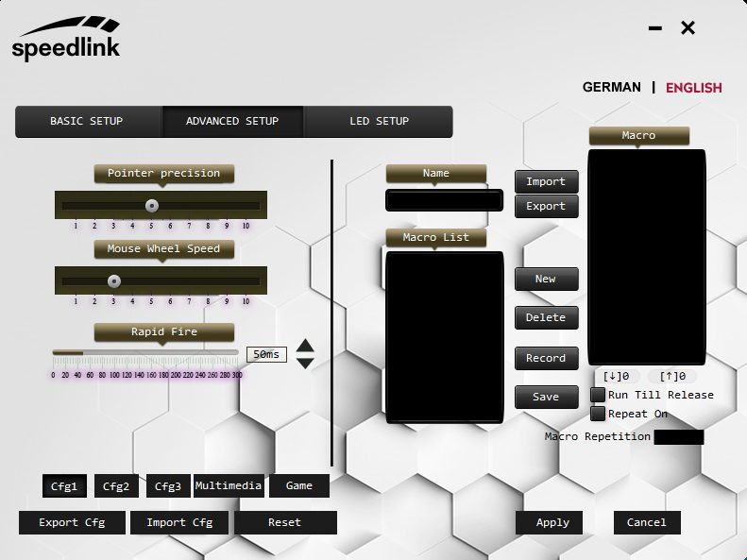
Task: Click the Mouse Wheel Speed slider handle
Action: [114, 280]
